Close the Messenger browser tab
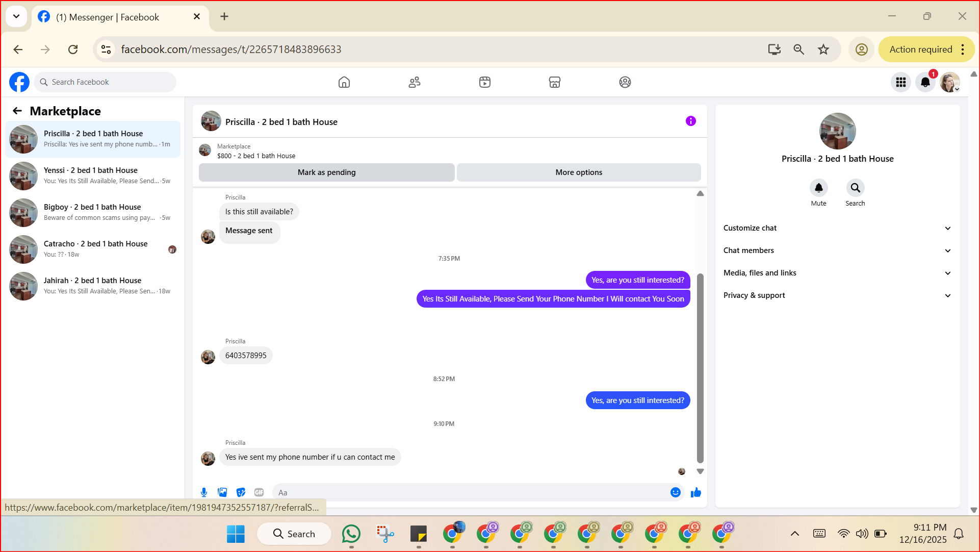The width and height of the screenshot is (980, 552). [x=197, y=17]
